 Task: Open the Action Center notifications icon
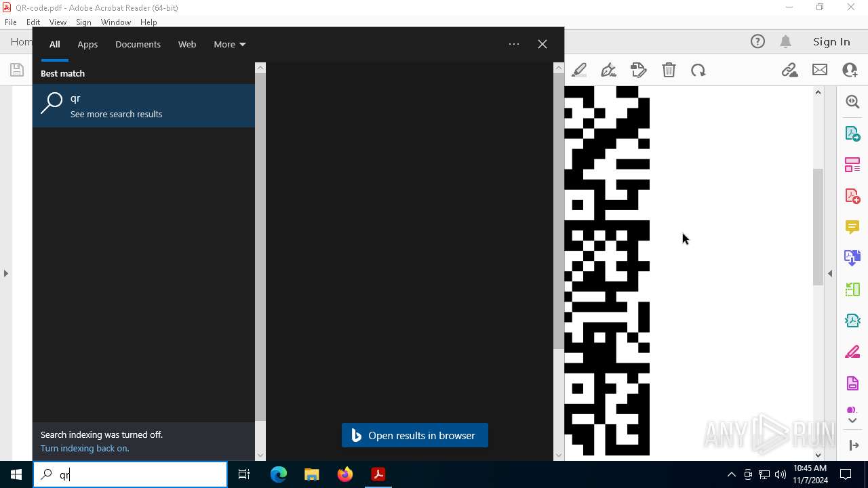coord(846,474)
